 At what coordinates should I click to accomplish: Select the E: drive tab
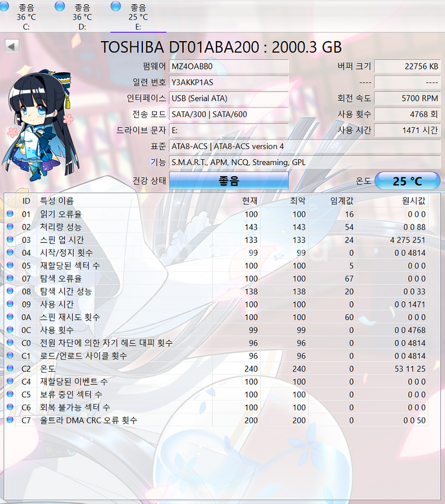tap(138, 17)
